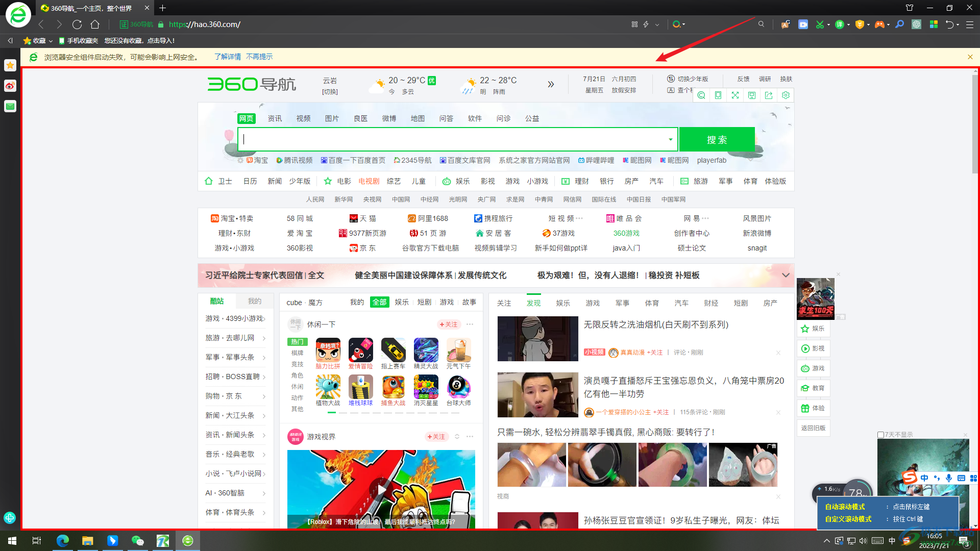The height and width of the screenshot is (551, 980).
Task: Select the 资讯 search tab
Action: (x=275, y=118)
